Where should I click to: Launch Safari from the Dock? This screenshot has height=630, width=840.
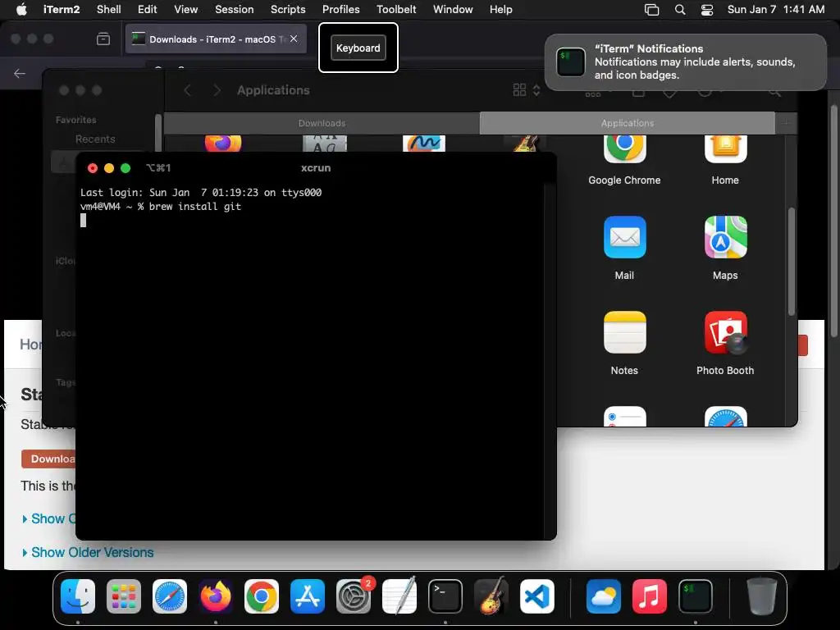coord(170,596)
